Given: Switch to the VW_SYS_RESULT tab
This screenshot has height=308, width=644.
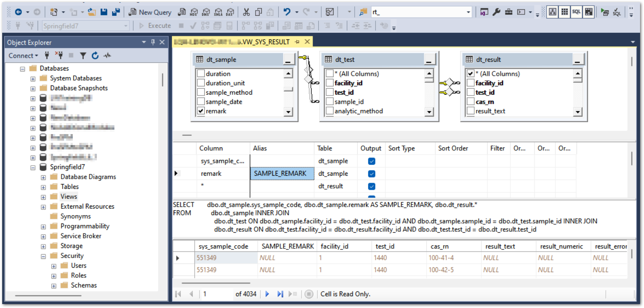Looking at the screenshot, I should pos(263,42).
